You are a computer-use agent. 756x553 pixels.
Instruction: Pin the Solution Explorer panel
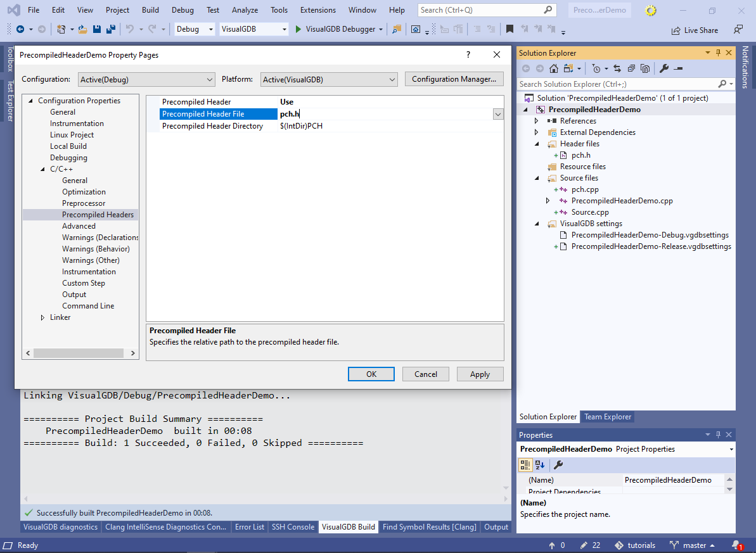click(719, 53)
